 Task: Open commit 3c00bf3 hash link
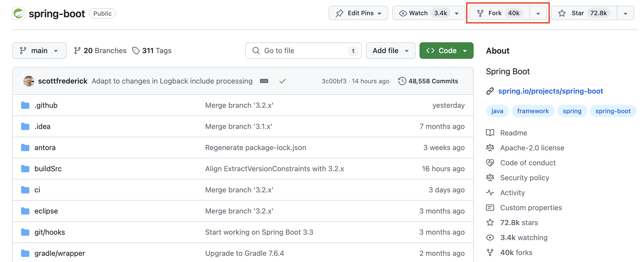334,81
